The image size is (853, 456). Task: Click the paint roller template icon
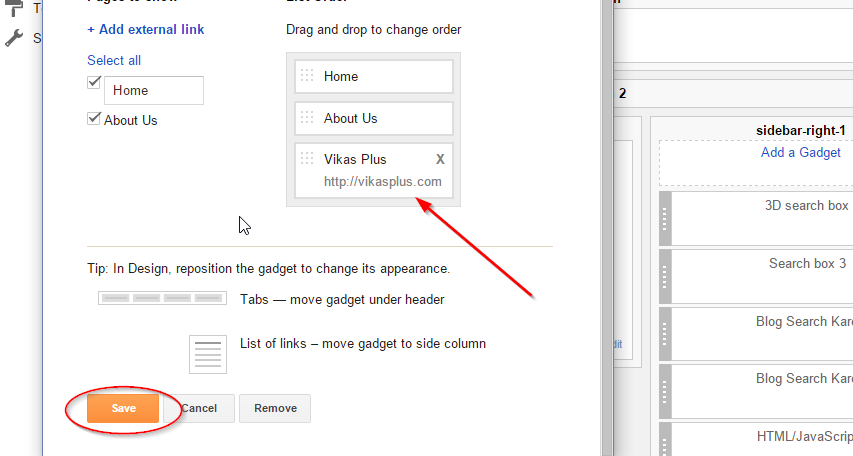click(x=14, y=8)
